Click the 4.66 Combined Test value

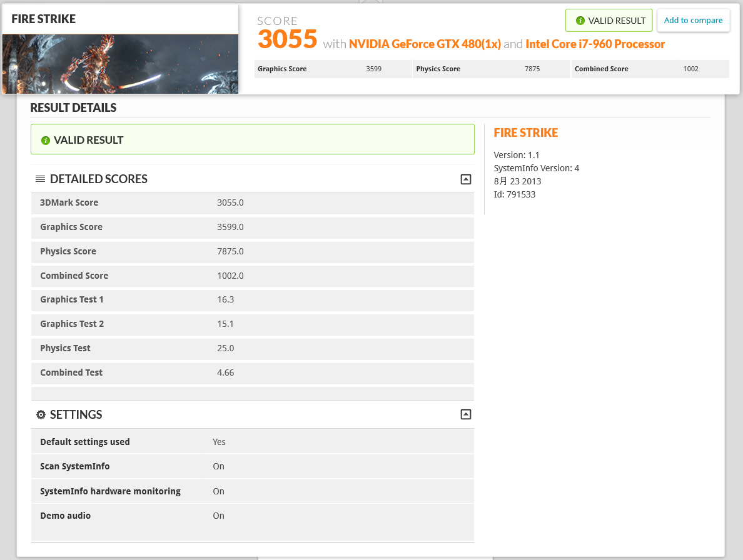tap(226, 373)
